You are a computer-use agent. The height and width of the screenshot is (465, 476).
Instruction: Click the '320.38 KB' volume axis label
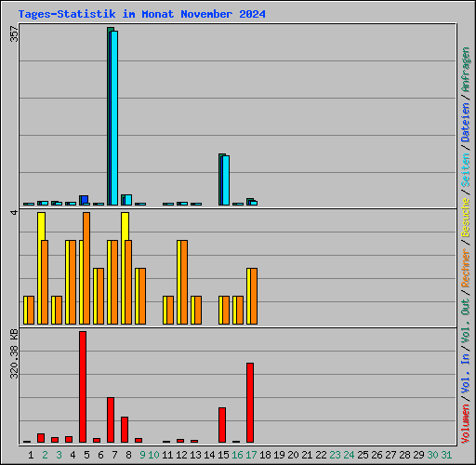(x=14, y=353)
